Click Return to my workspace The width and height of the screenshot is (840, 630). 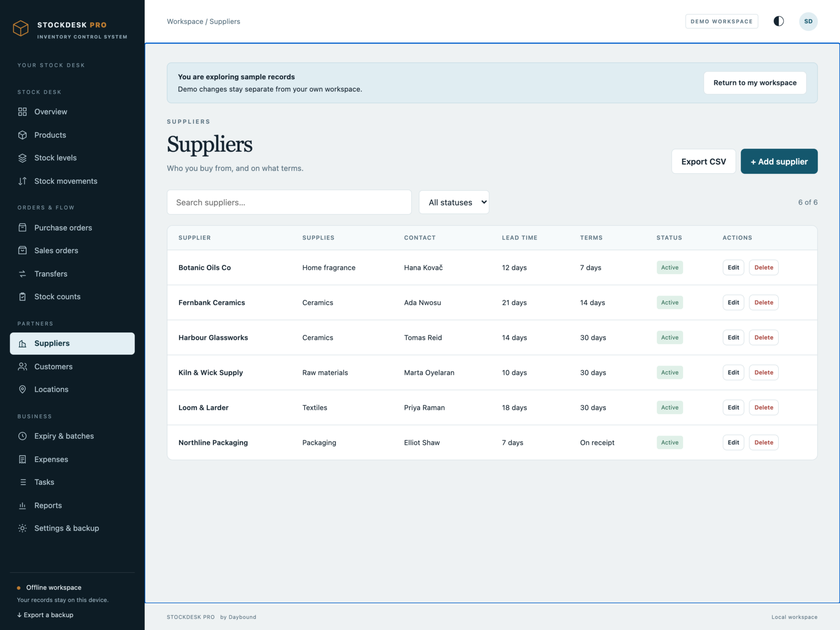755,83
